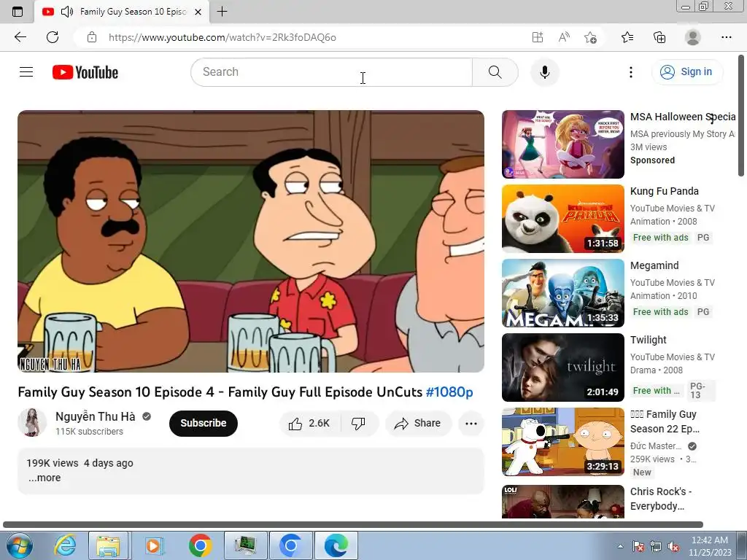Screen dimensions: 747x560
Task: Refresh the current page
Action: click(53, 37)
